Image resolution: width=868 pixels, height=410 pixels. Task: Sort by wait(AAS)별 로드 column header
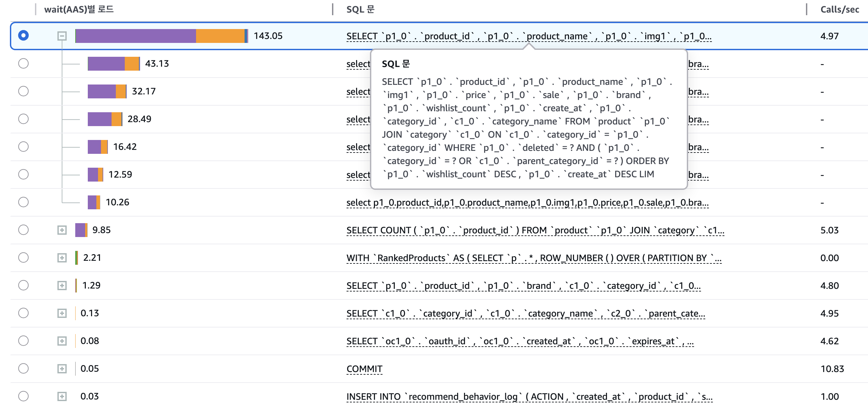click(x=79, y=10)
